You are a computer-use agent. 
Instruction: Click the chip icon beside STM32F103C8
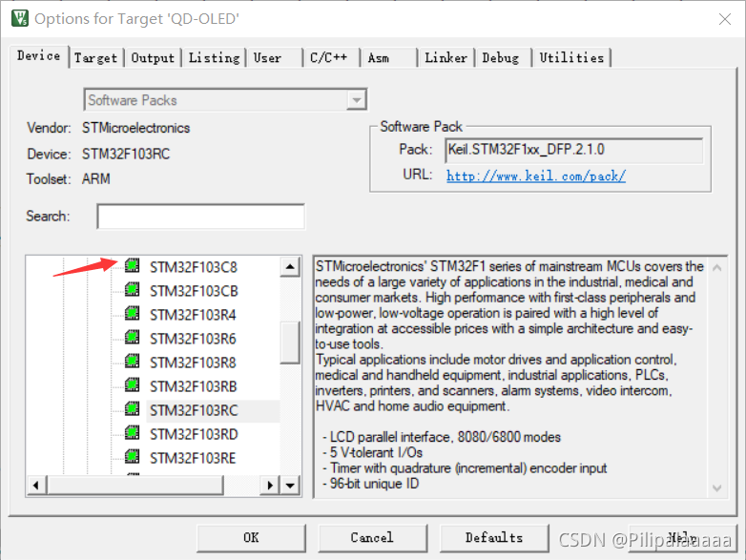(x=133, y=265)
